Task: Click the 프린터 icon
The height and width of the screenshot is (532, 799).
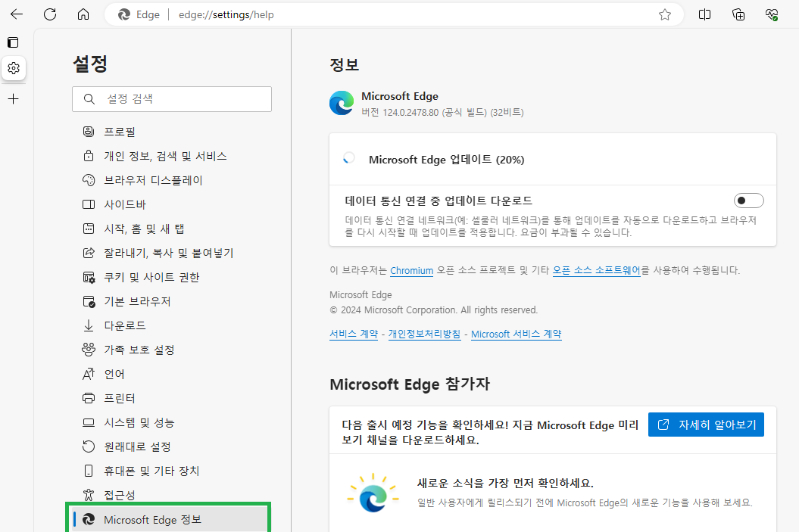Action: [89, 398]
